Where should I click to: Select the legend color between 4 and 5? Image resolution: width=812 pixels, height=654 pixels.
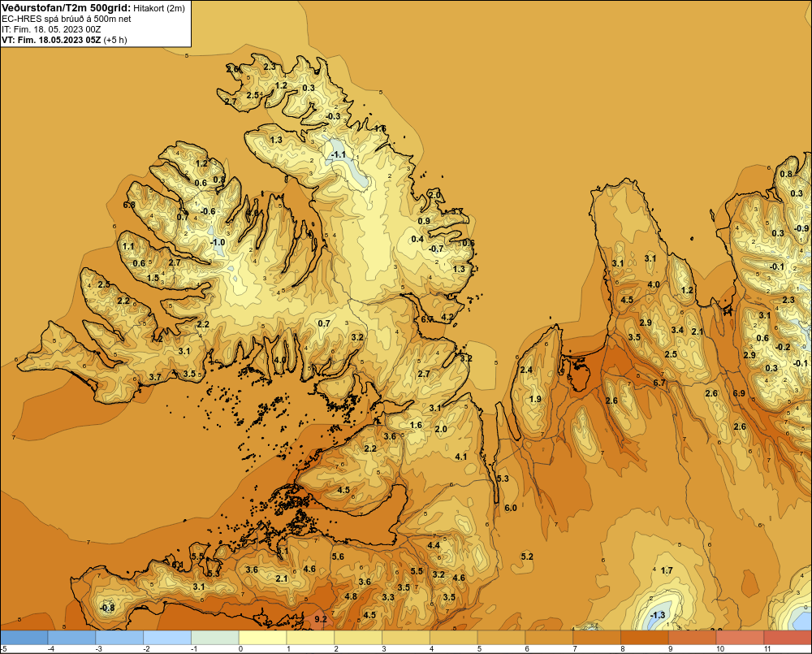pyautogui.click(x=454, y=637)
